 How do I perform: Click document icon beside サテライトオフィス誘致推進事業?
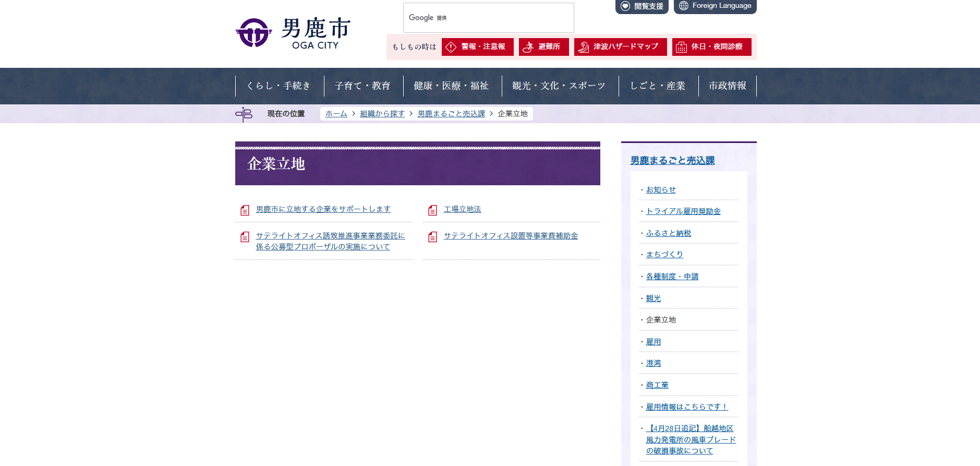pos(245,237)
